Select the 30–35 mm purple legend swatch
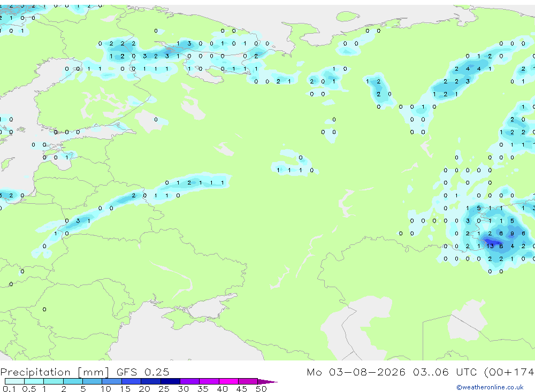Viewport: 535px width, 392px height. point(190,381)
